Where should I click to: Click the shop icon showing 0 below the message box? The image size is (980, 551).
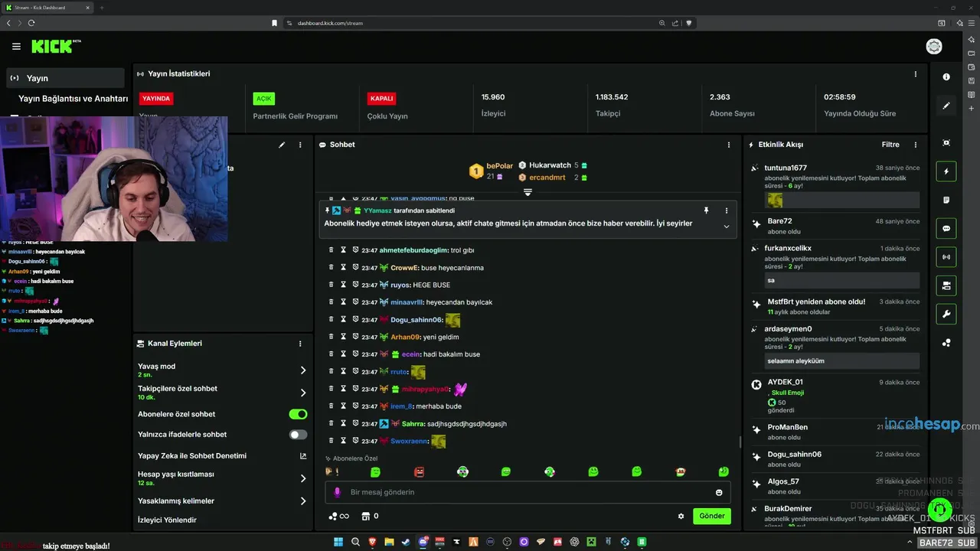click(371, 516)
